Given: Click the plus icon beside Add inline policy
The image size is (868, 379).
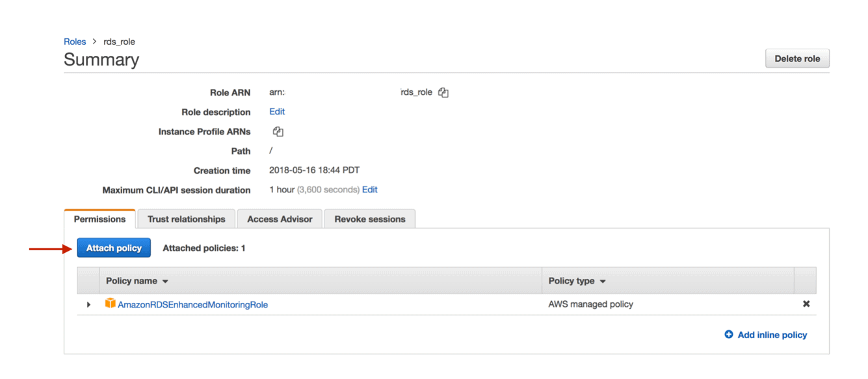Looking at the screenshot, I should point(729,334).
